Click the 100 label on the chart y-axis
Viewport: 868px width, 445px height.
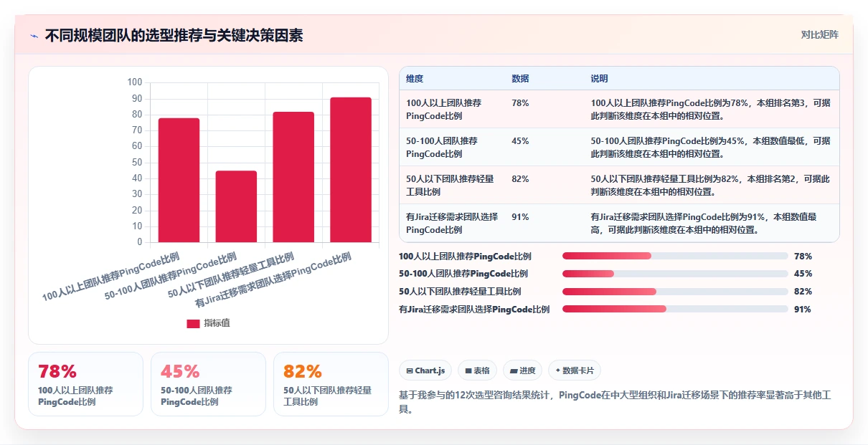click(x=134, y=82)
